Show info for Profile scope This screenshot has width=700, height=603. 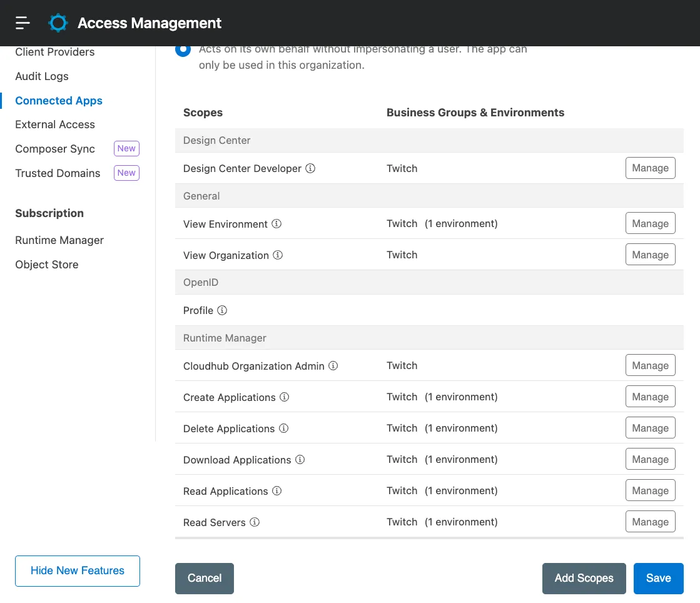tap(222, 310)
